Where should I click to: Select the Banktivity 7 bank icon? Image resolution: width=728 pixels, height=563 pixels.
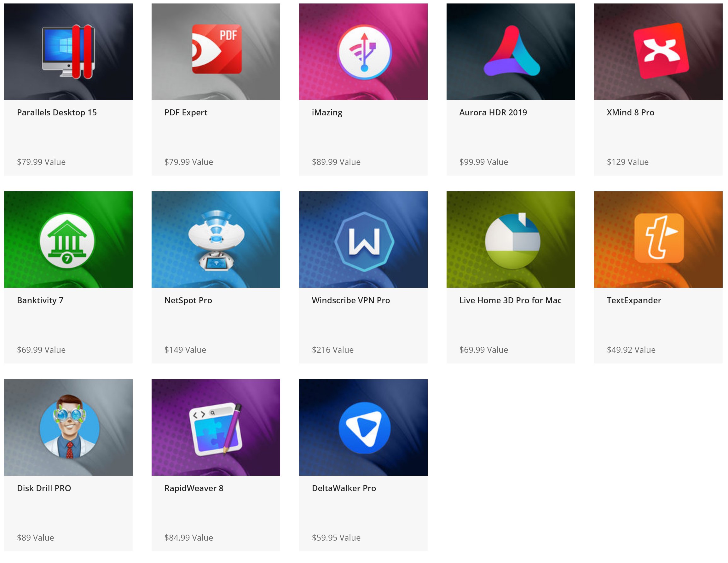pyautogui.click(x=67, y=240)
